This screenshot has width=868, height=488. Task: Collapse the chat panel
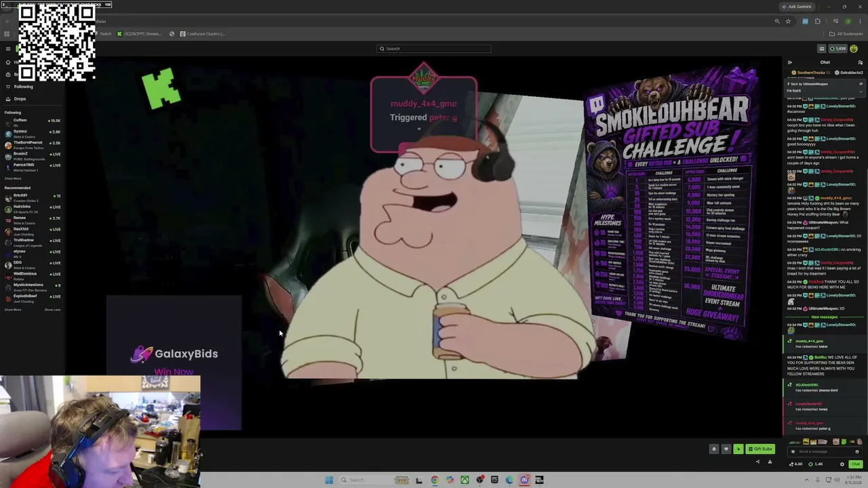pyautogui.click(x=789, y=62)
